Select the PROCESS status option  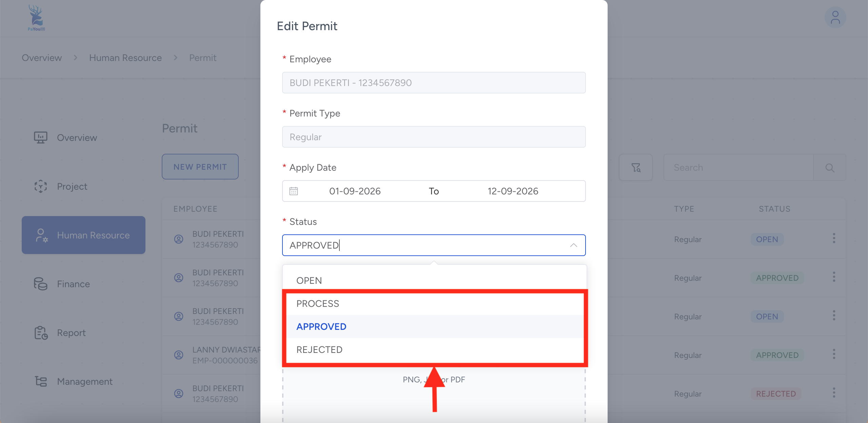(318, 303)
